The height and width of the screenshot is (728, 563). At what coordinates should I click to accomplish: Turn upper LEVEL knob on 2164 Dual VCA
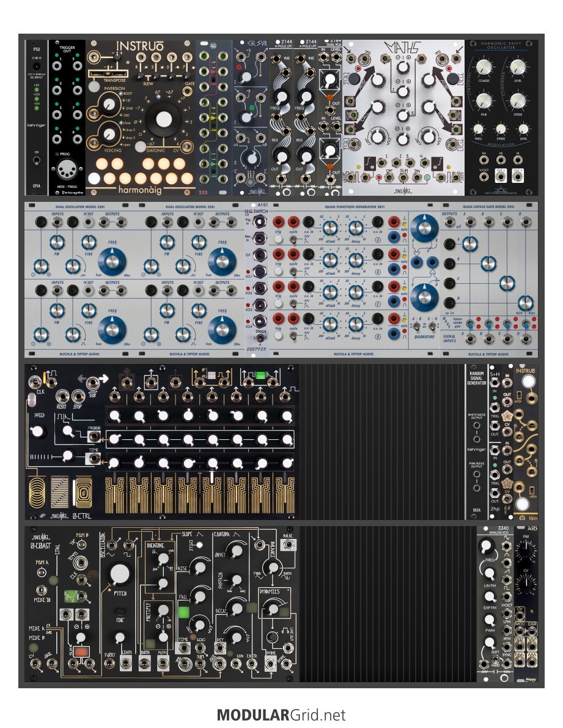[329, 80]
